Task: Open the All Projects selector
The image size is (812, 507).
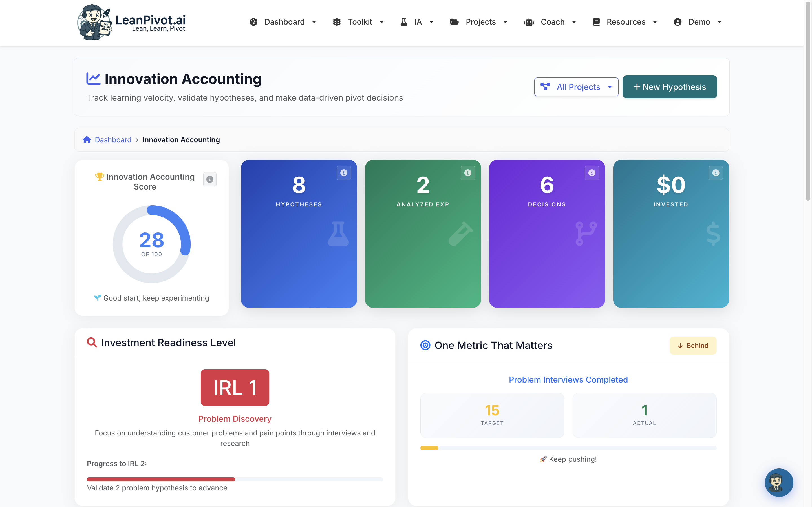Action: tap(576, 87)
